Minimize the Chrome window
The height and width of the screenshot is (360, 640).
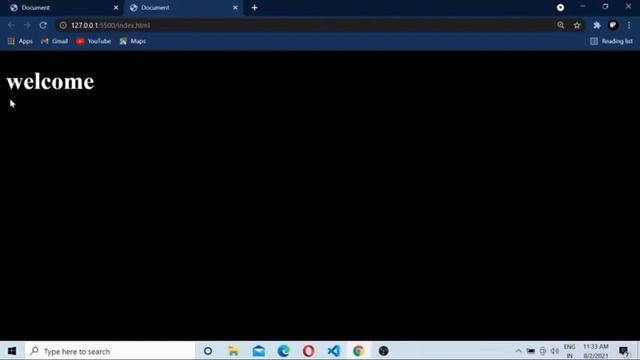point(583,7)
